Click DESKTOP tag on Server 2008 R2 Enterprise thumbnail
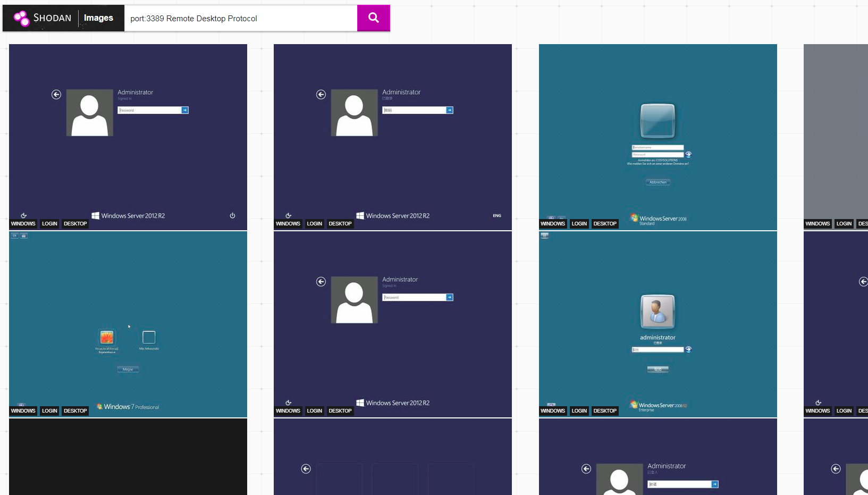Viewport: 868px width, 495px height. (605, 411)
